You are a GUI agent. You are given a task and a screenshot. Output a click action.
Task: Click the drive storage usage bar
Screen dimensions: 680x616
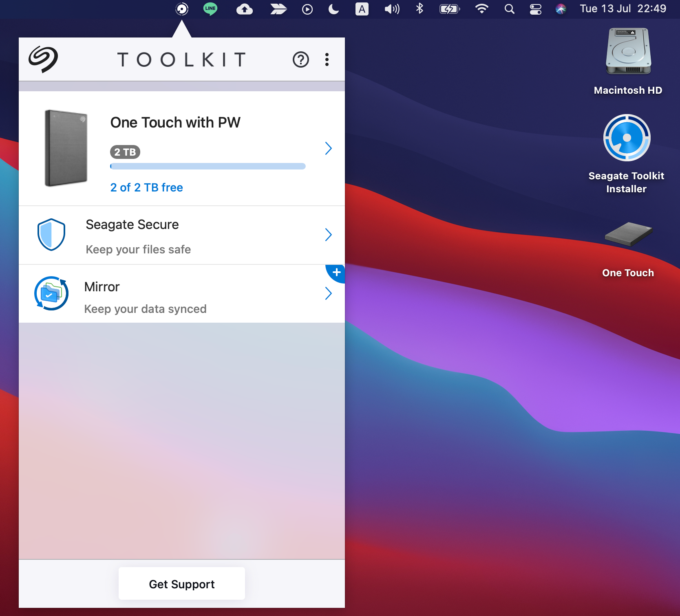point(208,166)
